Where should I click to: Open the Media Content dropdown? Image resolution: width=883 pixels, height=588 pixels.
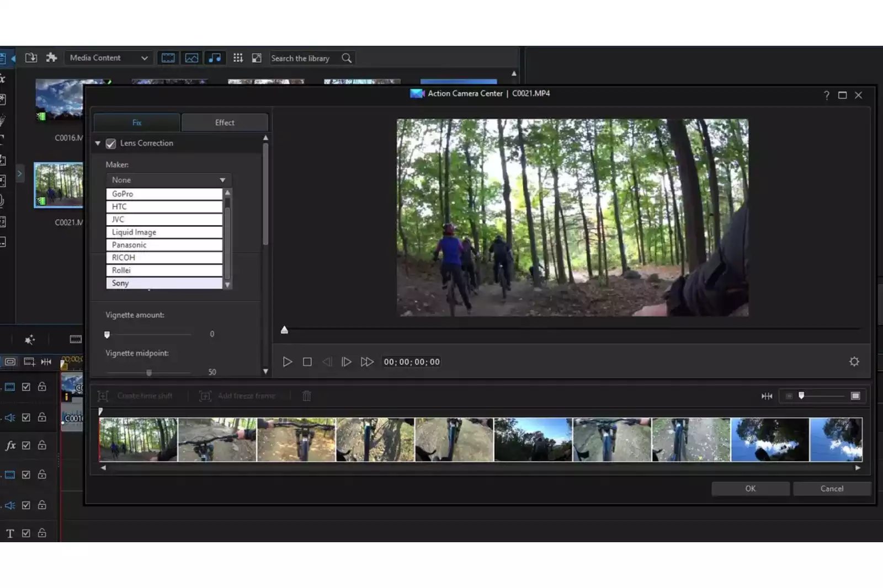(108, 57)
